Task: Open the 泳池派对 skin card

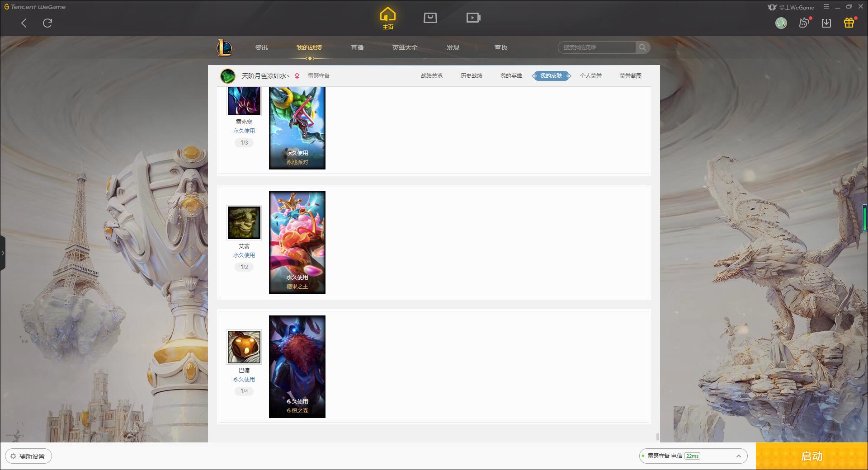Action: point(297,128)
